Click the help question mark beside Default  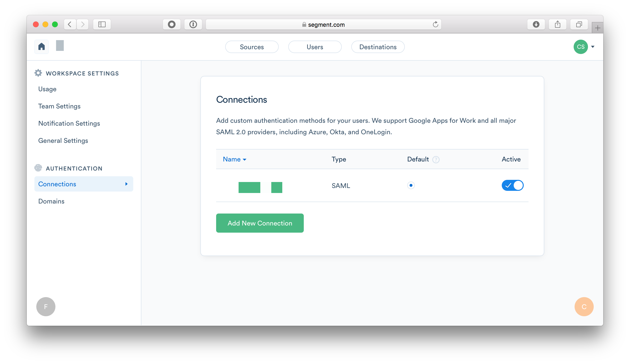(x=436, y=160)
